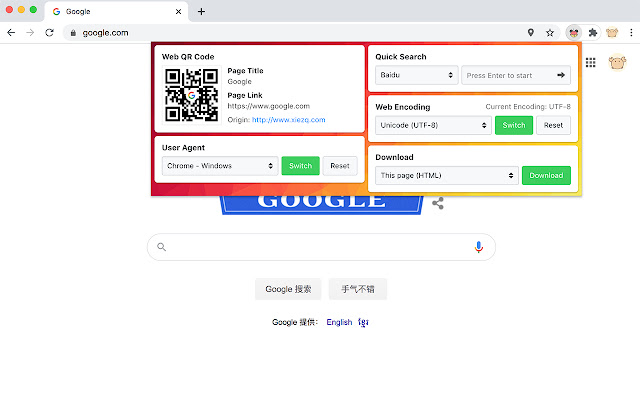640x400 pixels.
Task: Click the Page Title value Google
Action: coord(240,82)
